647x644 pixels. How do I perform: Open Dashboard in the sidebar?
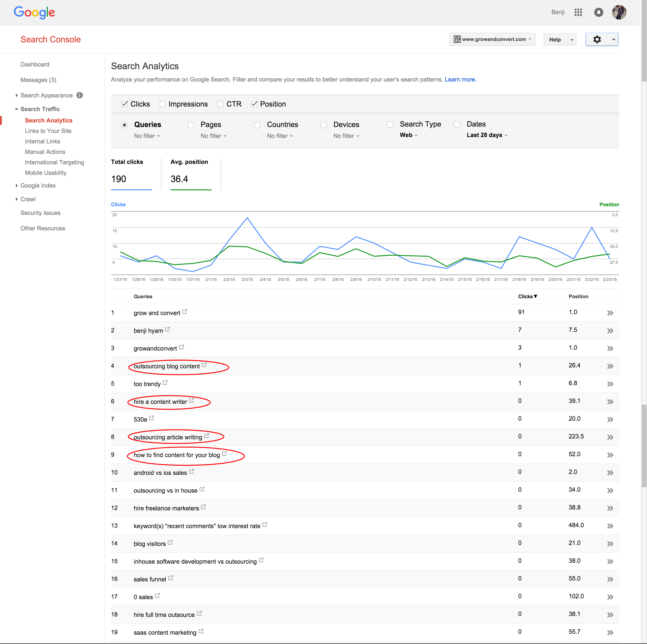point(35,64)
